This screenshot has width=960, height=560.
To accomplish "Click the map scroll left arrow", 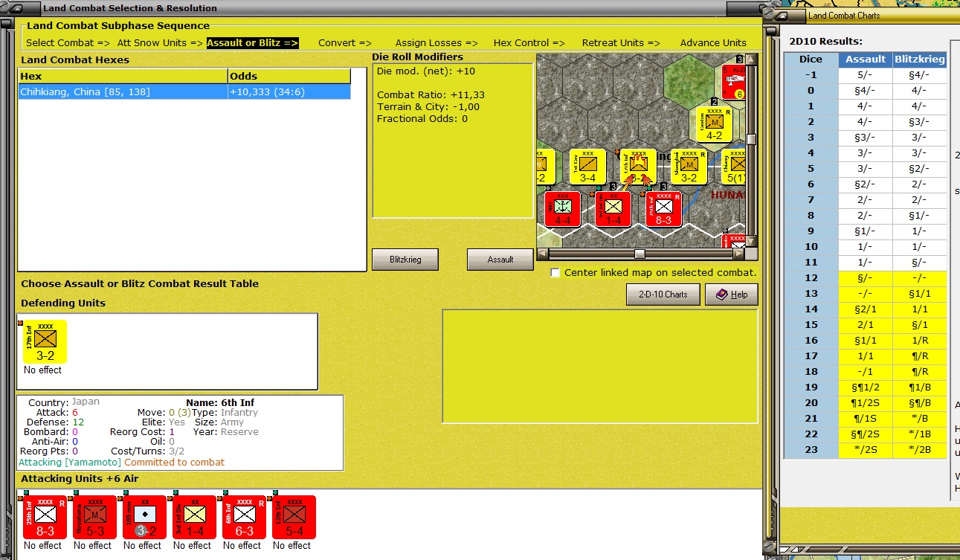I will 542,254.
